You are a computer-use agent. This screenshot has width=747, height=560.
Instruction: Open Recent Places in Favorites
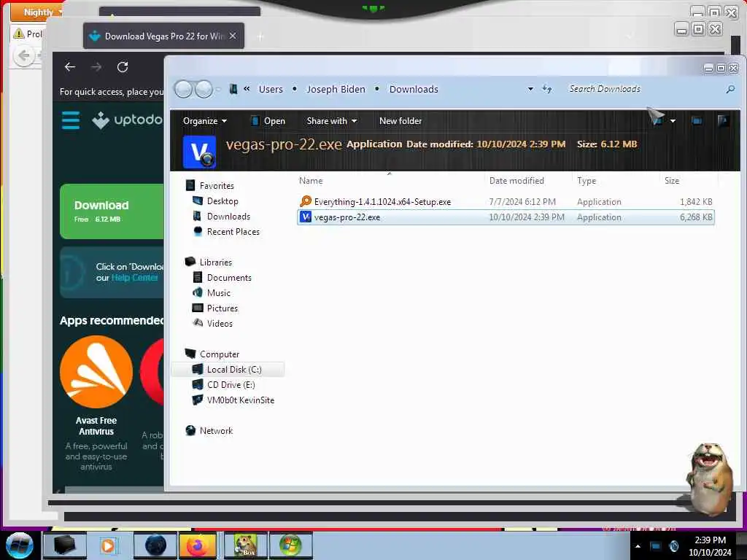233,231
